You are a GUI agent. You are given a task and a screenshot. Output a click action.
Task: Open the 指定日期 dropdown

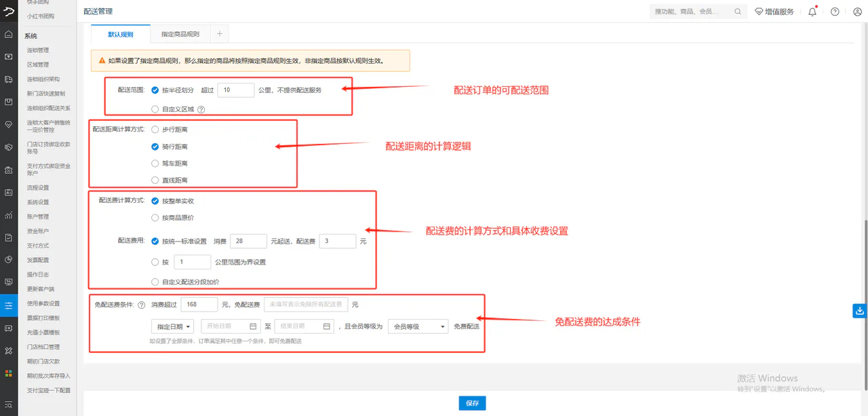click(174, 326)
